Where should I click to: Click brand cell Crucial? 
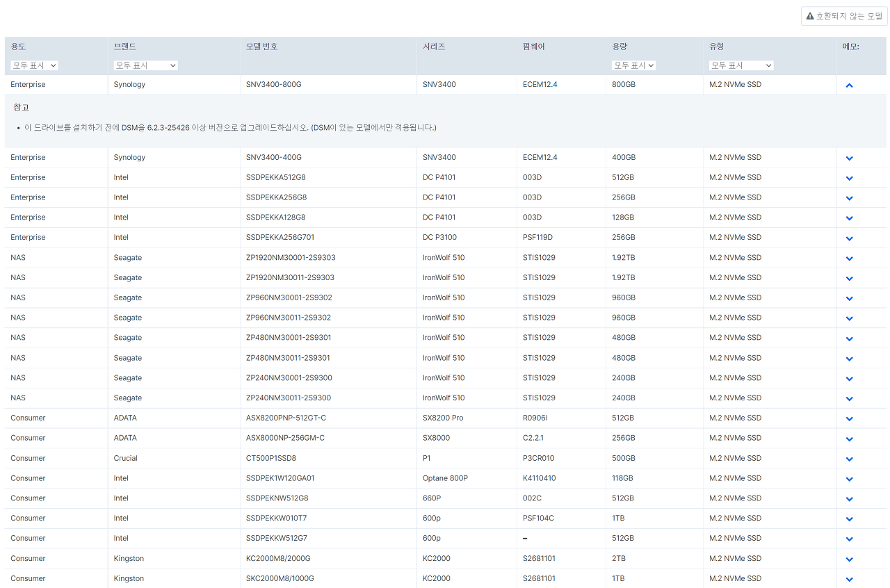coord(126,459)
